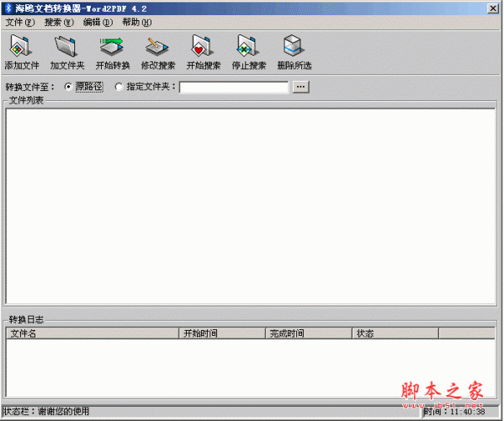
Task: Click the browse "..." button
Action: [x=301, y=87]
